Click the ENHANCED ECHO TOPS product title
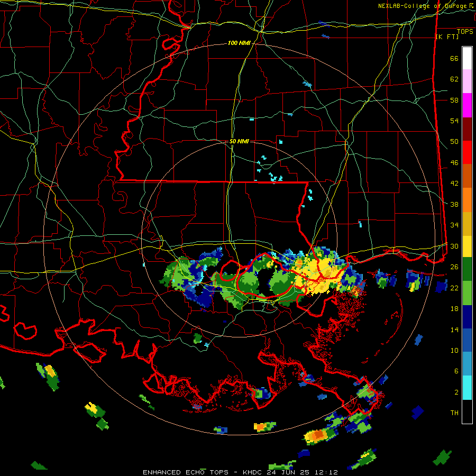 186,472
